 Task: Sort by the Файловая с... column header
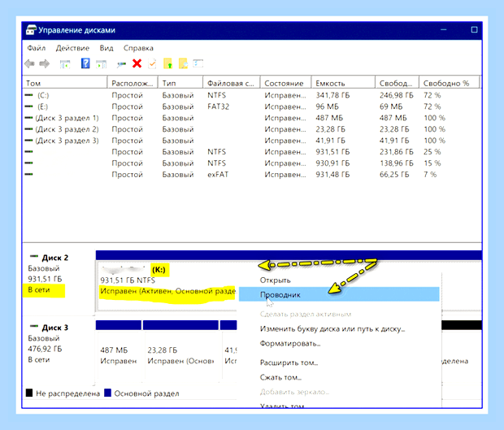pyautogui.click(x=232, y=83)
